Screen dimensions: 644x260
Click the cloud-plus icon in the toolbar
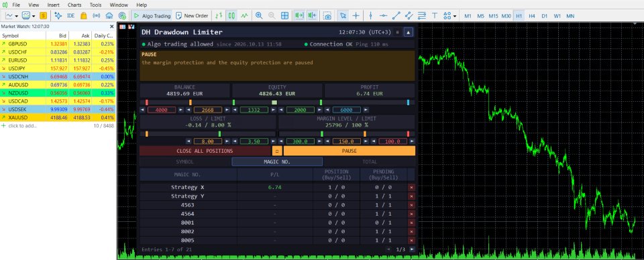122,15
